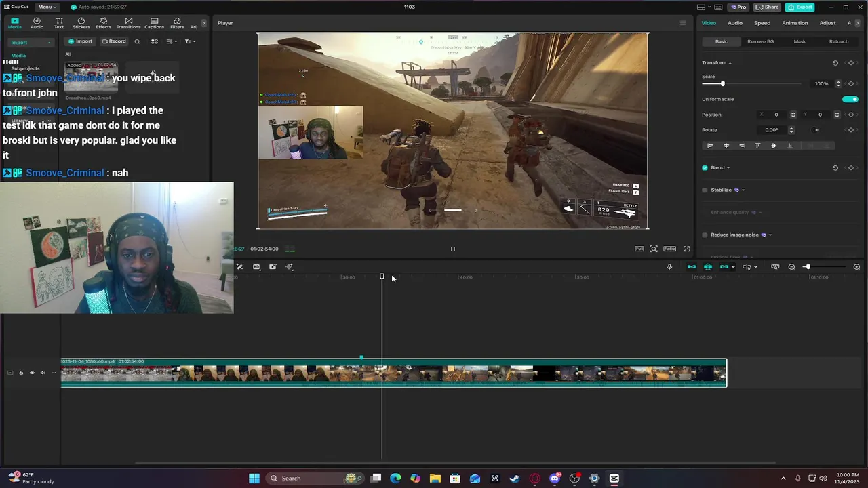The width and height of the screenshot is (868, 488).
Task: Reset the Blend settings
Action: coord(835,168)
